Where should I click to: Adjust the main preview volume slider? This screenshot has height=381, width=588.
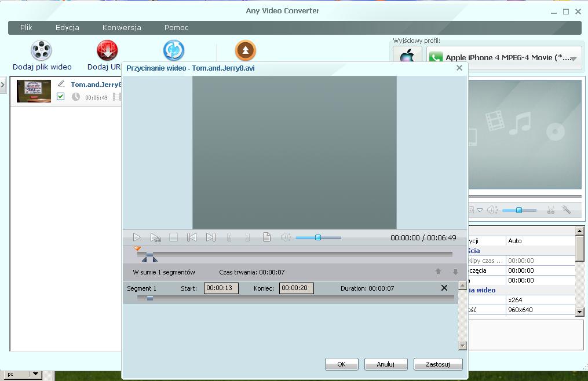[519, 210]
